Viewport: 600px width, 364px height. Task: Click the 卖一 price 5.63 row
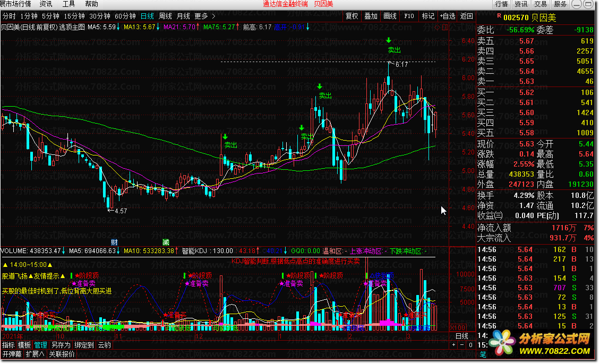tap(535, 81)
